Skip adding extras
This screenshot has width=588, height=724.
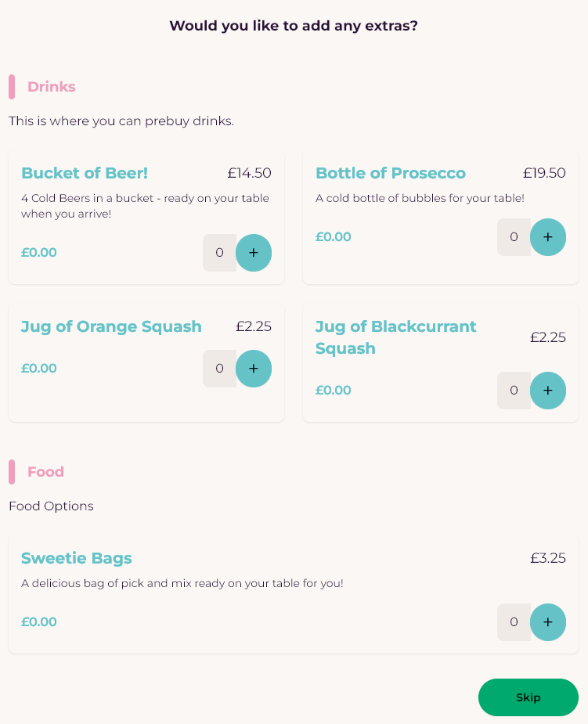(x=528, y=697)
